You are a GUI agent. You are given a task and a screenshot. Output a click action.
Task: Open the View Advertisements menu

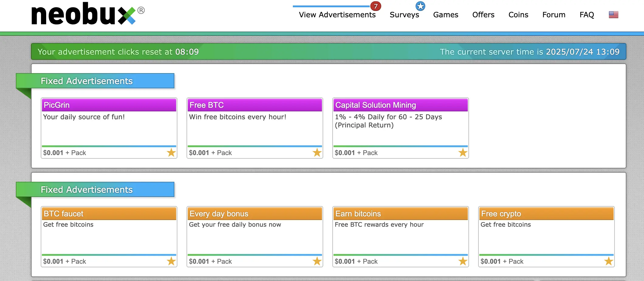337,15
